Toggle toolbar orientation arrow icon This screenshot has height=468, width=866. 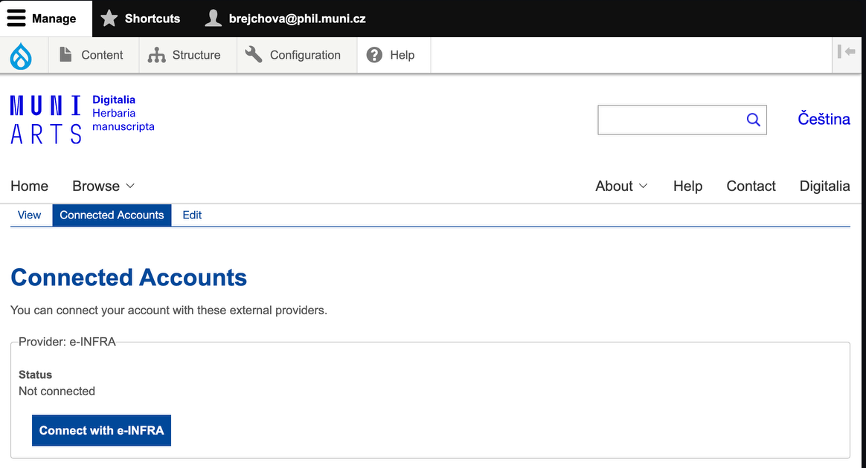coord(846,53)
